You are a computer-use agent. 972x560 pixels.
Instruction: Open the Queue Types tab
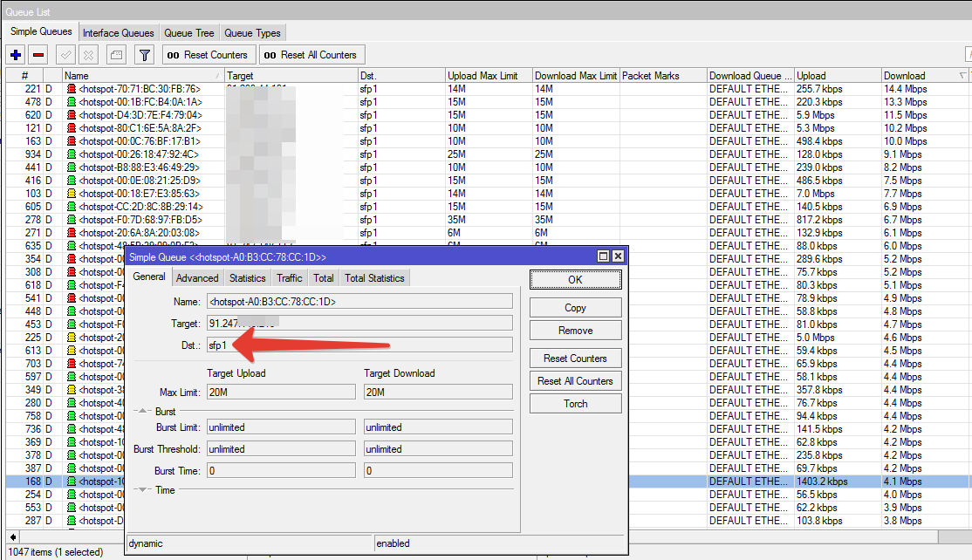(252, 33)
